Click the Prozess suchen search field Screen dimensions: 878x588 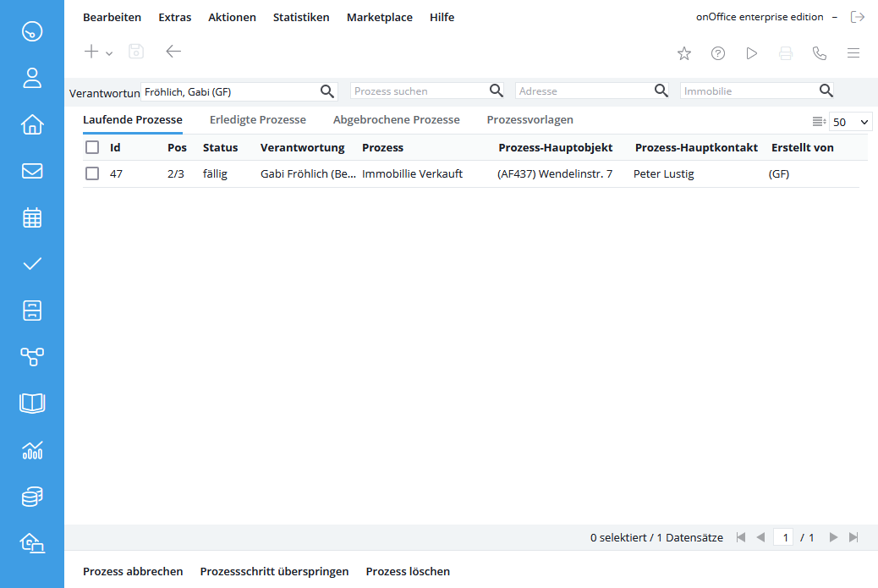click(419, 91)
